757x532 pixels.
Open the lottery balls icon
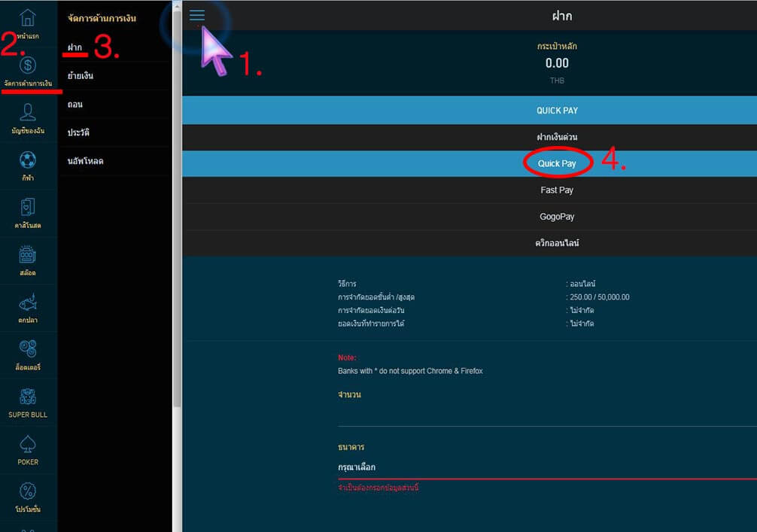point(28,349)
